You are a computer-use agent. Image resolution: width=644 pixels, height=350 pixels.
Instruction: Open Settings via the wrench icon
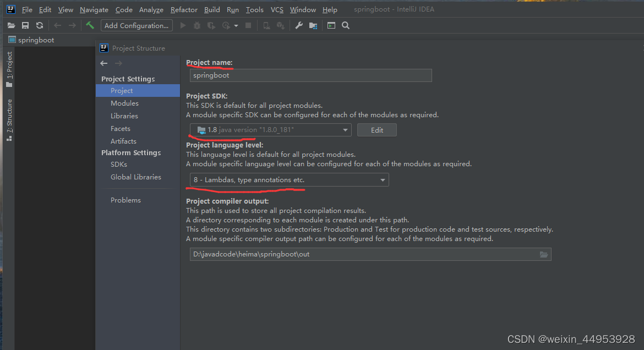[299, 25]
